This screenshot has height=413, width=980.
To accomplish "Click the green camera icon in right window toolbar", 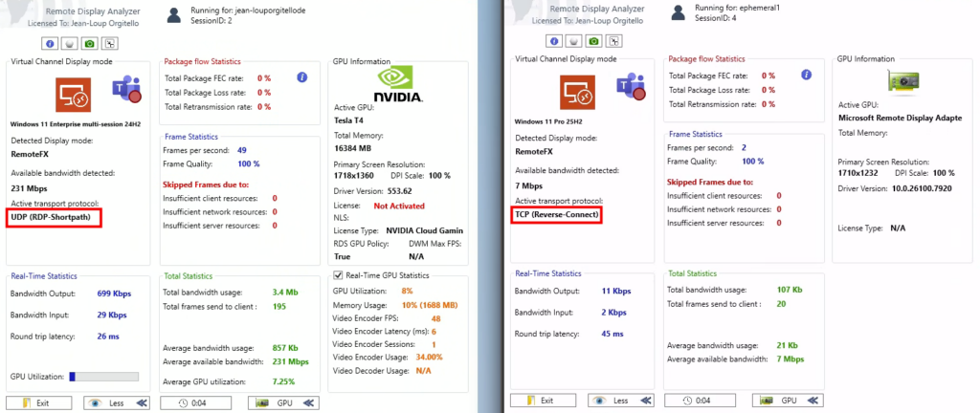I will click(x=593, y=42).
